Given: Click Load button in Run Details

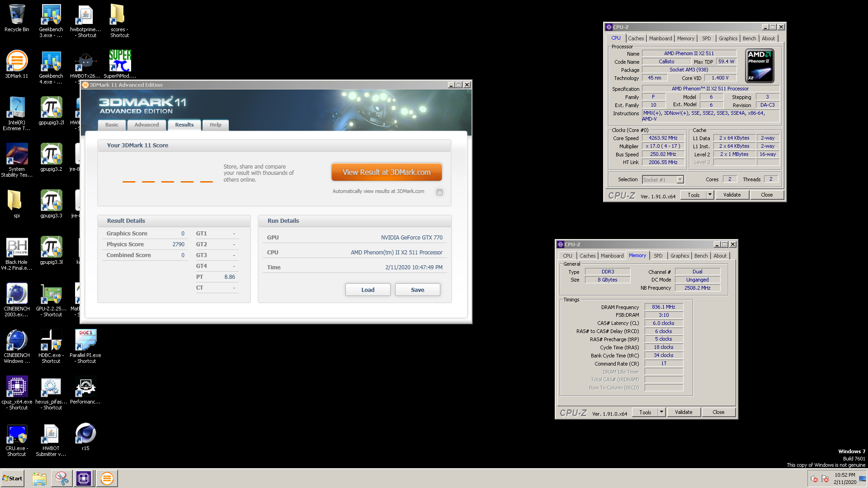Looking at the screenshot, I should [x=368, y=290].
